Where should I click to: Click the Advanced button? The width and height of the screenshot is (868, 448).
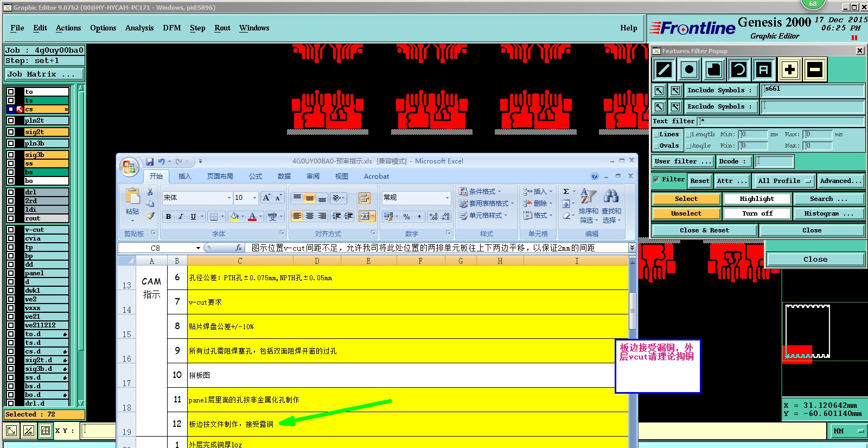point(841,181)
